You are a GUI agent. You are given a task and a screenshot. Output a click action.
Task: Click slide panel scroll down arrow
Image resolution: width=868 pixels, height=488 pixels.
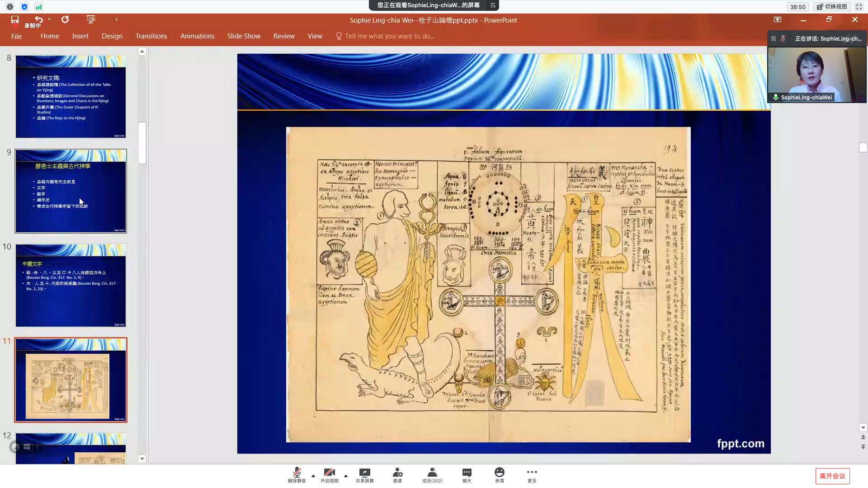coord(142,459)
